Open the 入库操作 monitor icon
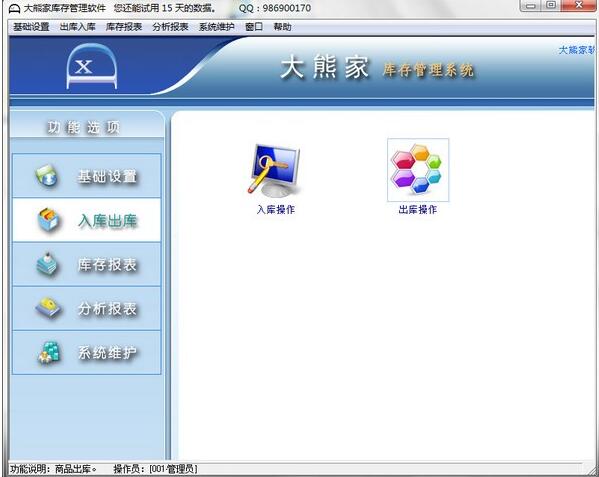The image size is (599, 477). tap(275, 170)
